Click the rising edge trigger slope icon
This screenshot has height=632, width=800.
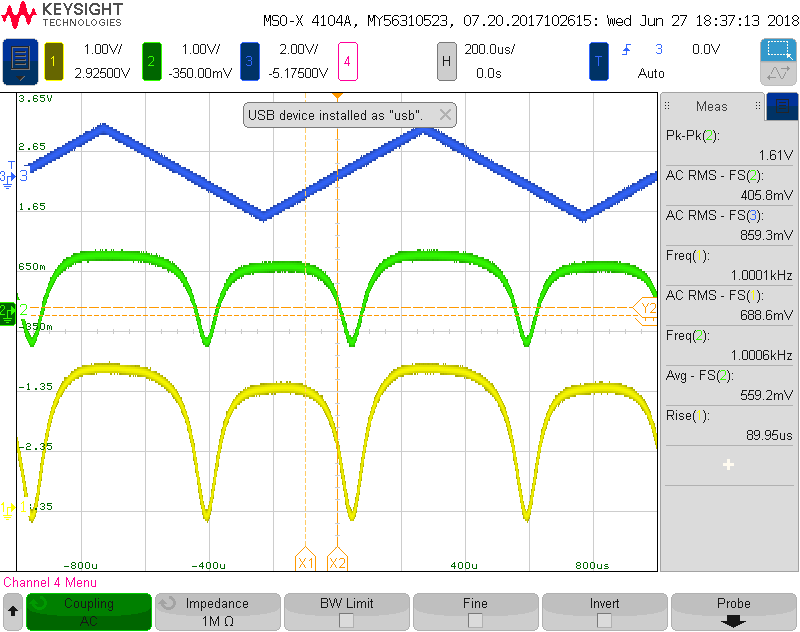(x=627, y=49)
